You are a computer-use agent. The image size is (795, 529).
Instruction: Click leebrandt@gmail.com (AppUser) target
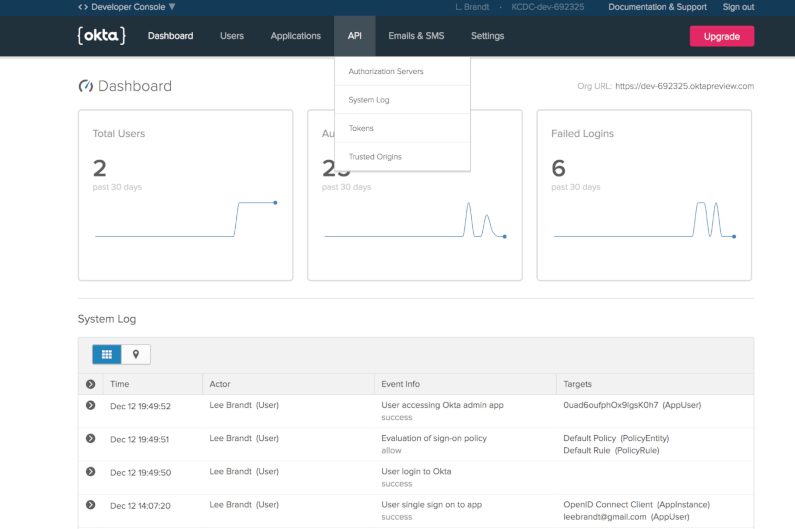coord(626,517)
